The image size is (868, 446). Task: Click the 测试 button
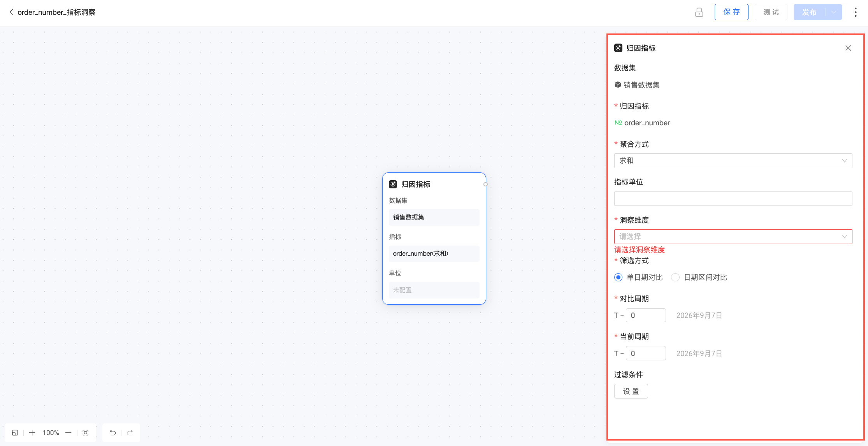point(771,12)
